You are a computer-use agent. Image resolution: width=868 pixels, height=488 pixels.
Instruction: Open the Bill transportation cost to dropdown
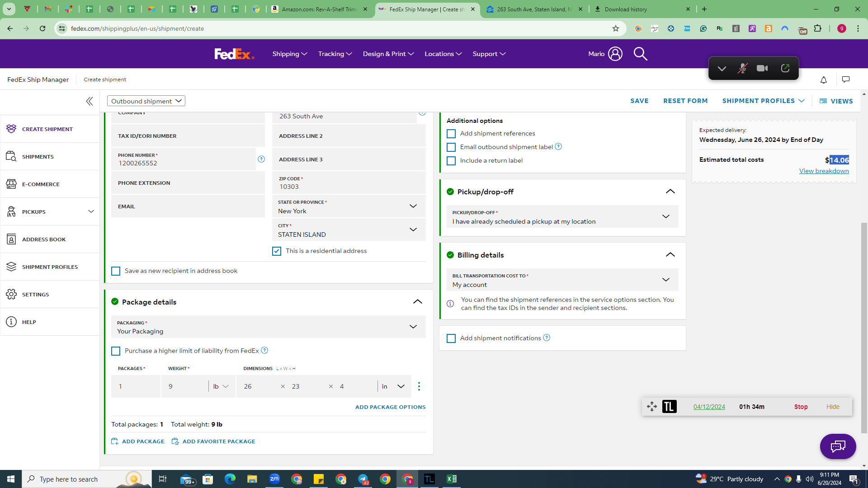click(562, 280)
